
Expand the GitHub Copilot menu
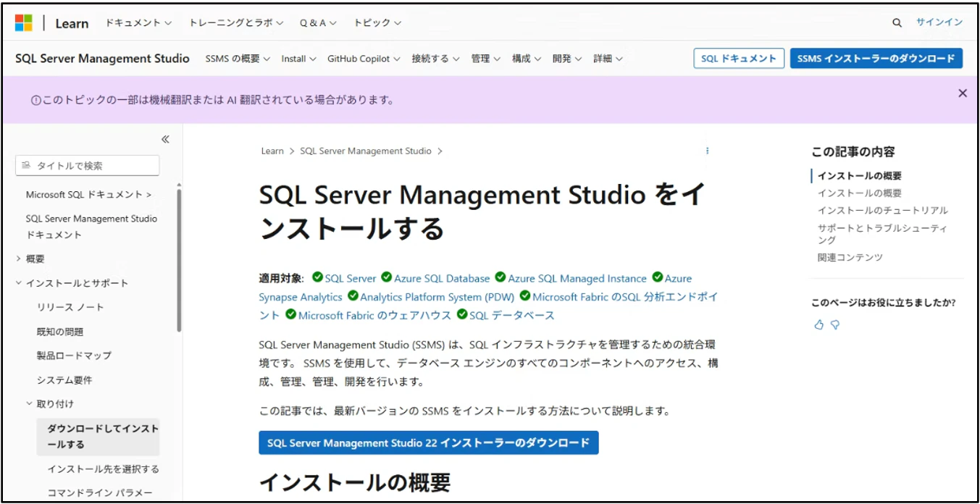coord(364,59)
